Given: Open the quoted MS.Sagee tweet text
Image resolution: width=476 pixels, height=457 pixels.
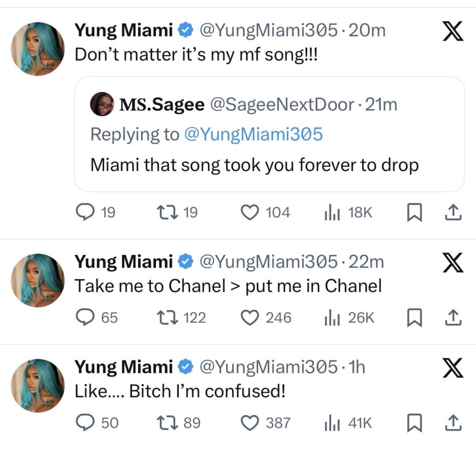Looking at the screenshot, I should (254, 164).
